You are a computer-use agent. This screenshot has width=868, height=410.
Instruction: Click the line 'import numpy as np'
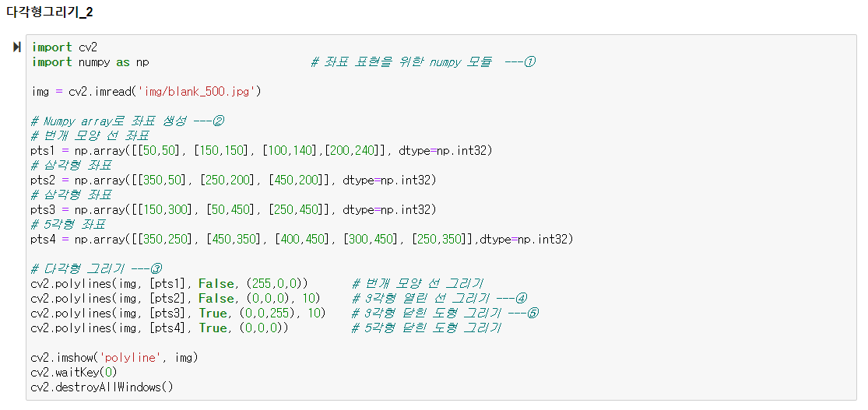[90, 62]
